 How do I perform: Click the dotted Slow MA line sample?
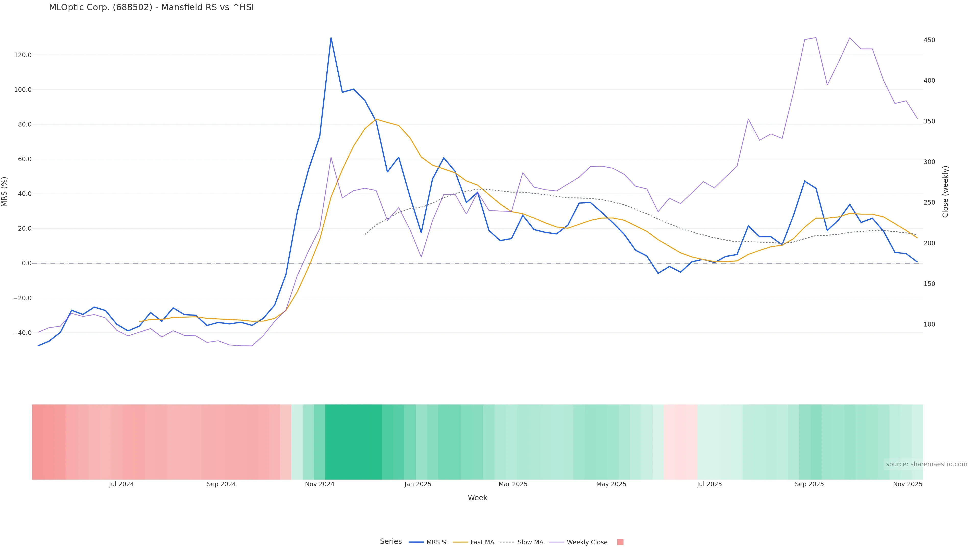pos(507,542)
